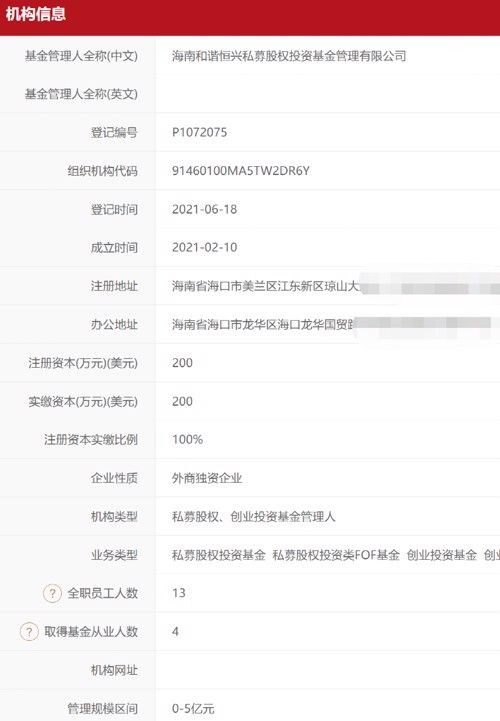500x721 pixels.
Task: Click organization code 91460100MA5TW2DR6Y
Action: pos(241,171)
